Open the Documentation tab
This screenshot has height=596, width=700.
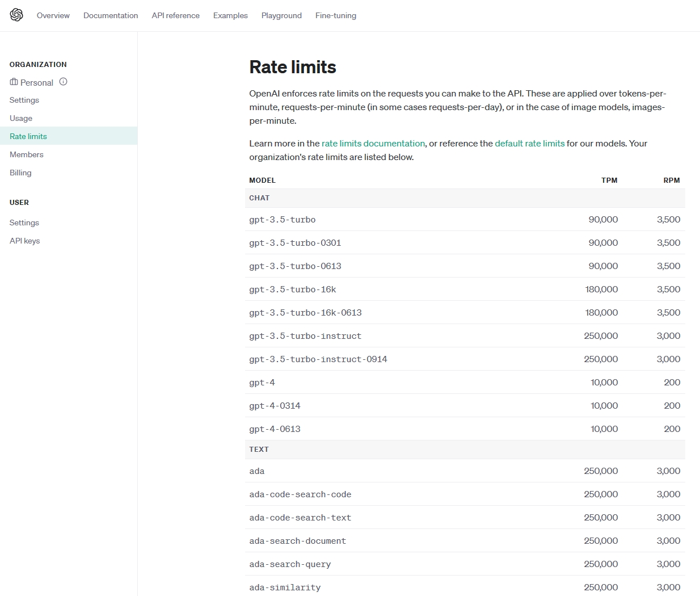(x=111, y=15)
